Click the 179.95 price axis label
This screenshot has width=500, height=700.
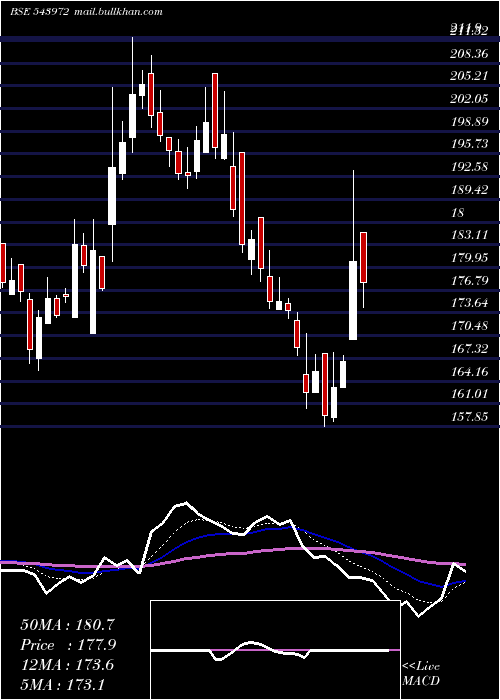click(x=469, y=258)
